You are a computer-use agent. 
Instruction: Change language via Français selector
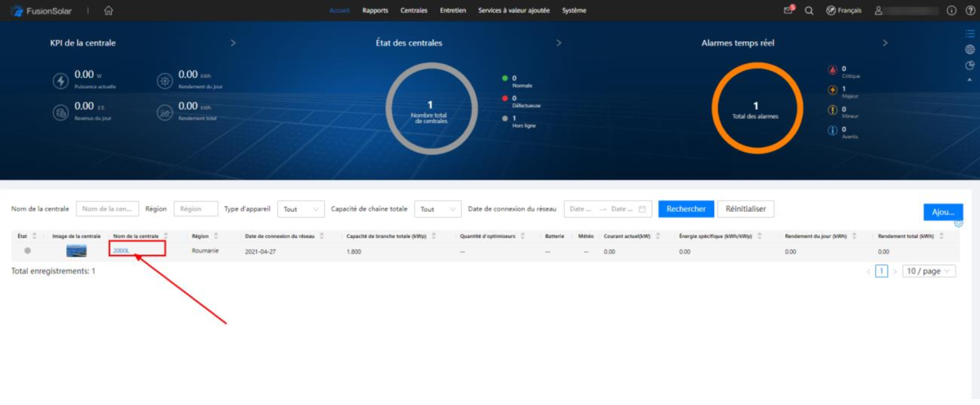[844, 10]
